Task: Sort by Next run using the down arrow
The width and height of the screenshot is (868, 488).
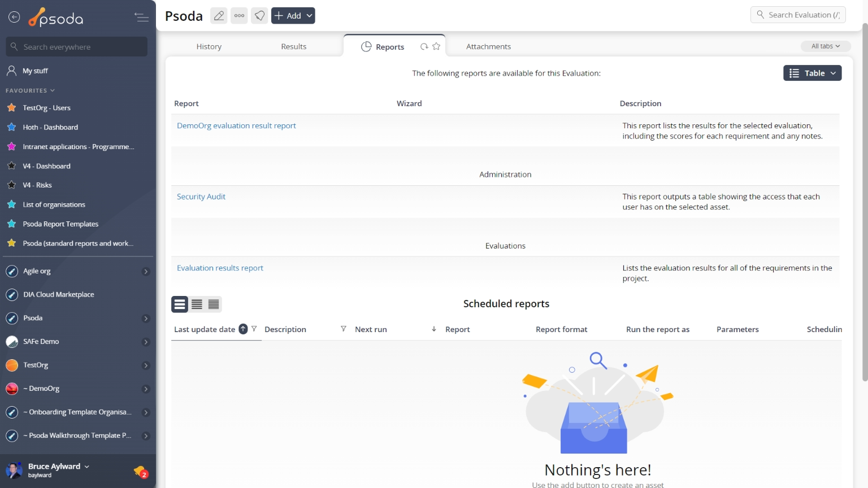Action: click(x=434, y=329)
